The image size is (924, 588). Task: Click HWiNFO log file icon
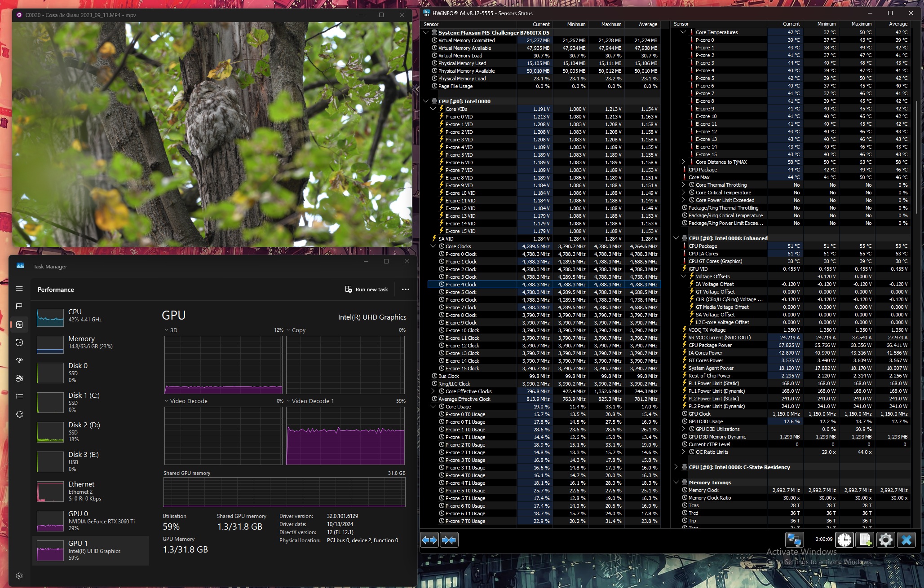(x=865, y=540)
